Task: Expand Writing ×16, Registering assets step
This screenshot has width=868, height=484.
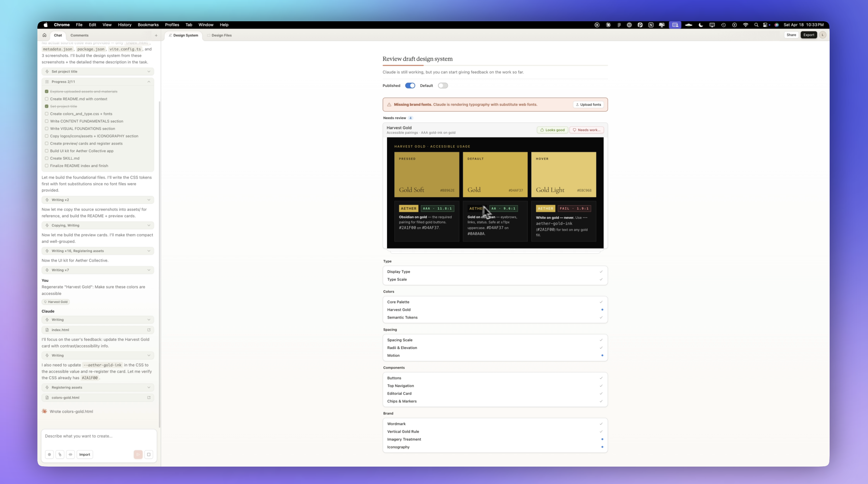Action: [x=149, y=251]
